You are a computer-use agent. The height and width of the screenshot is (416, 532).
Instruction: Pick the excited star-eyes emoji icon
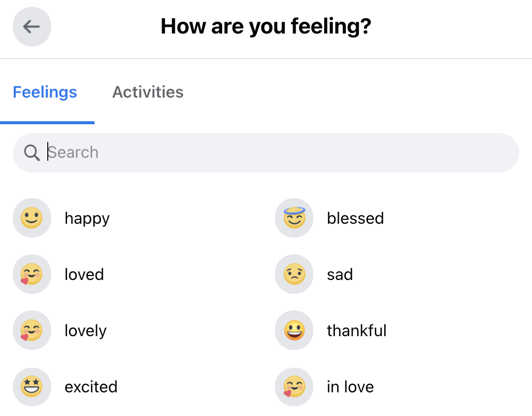(32, 386)
